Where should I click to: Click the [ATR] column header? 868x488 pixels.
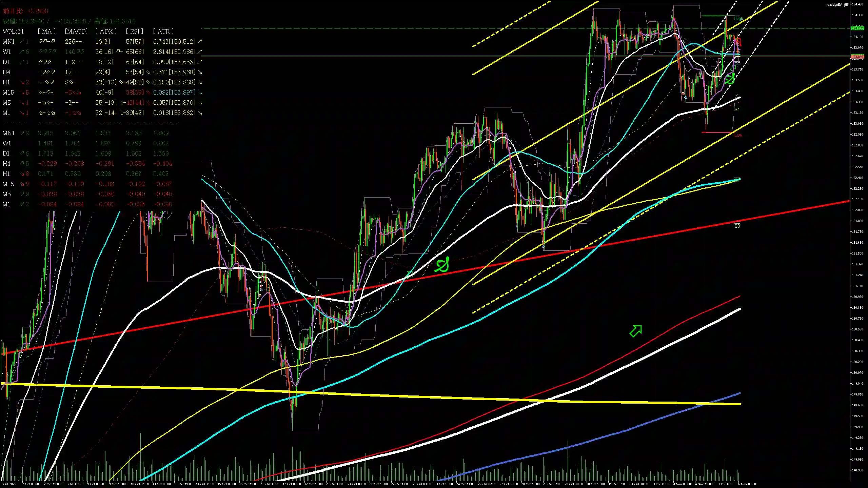pyautogui.click(x=163, y=31)
